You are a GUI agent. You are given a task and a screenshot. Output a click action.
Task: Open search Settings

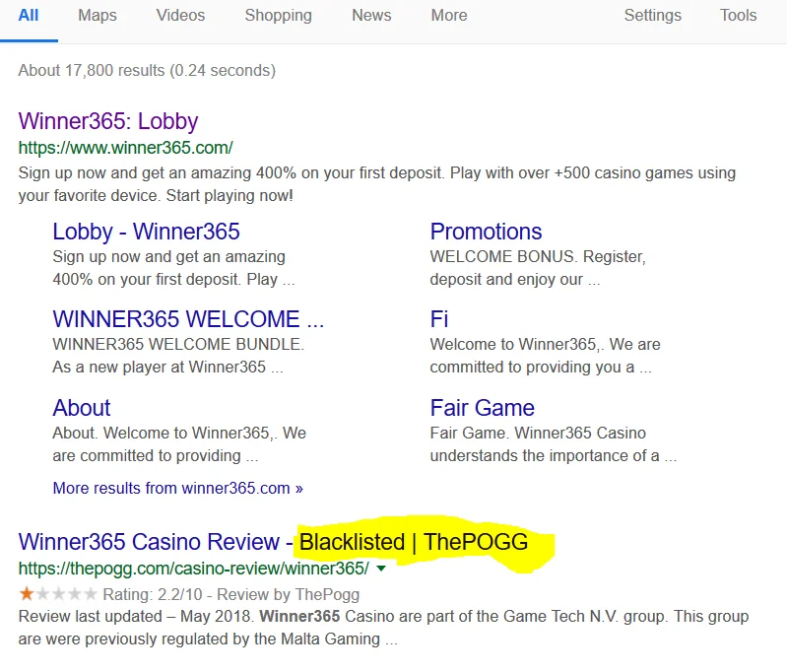(652, 16)
